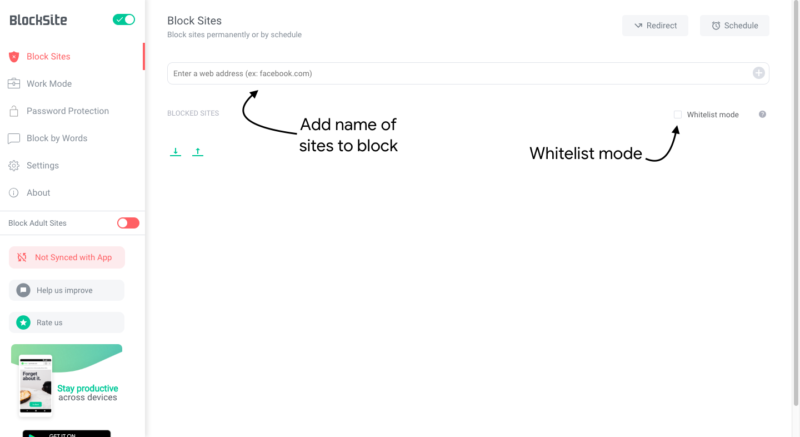The height and width of the screenshot is (437, 800).
Task: Click the Rate us star icon
Action: point(23,322)
